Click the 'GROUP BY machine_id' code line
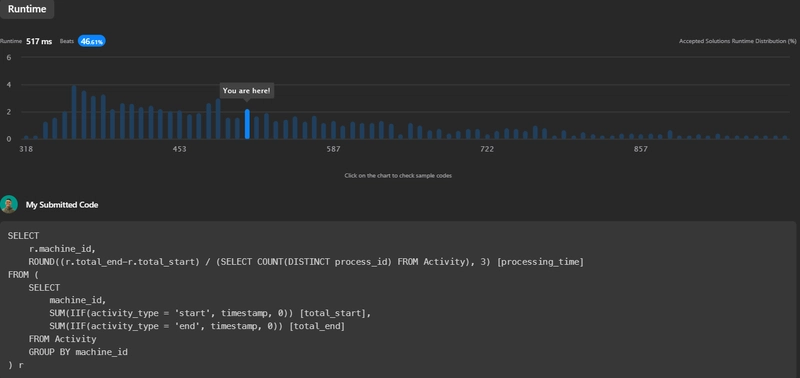This screenshot has height=378, width=800. pyautogui.click(x=78, y=352)
